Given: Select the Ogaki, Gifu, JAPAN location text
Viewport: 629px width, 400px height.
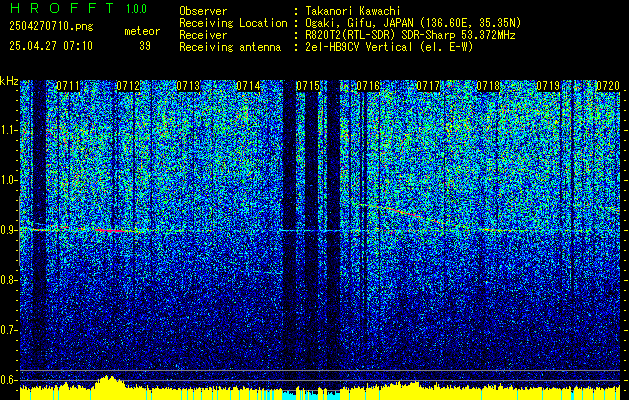Looking at the screenshot, I should [413, 23].
